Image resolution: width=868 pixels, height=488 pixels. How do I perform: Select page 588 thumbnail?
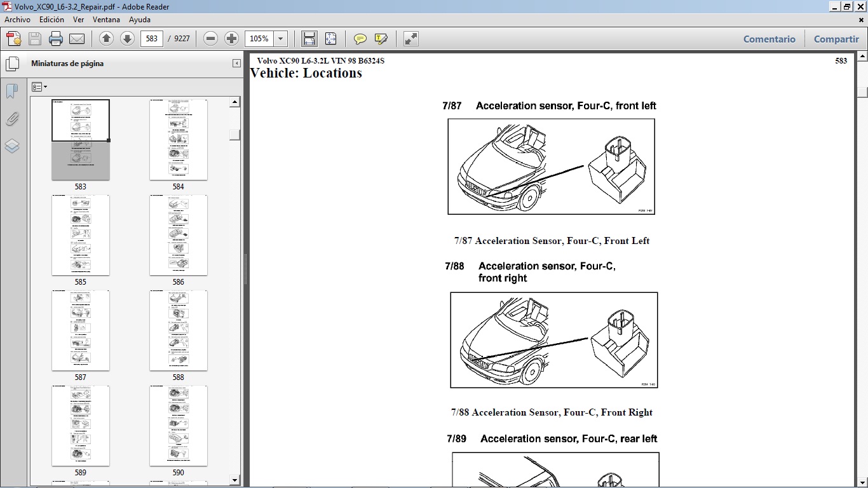coord(179,330)
